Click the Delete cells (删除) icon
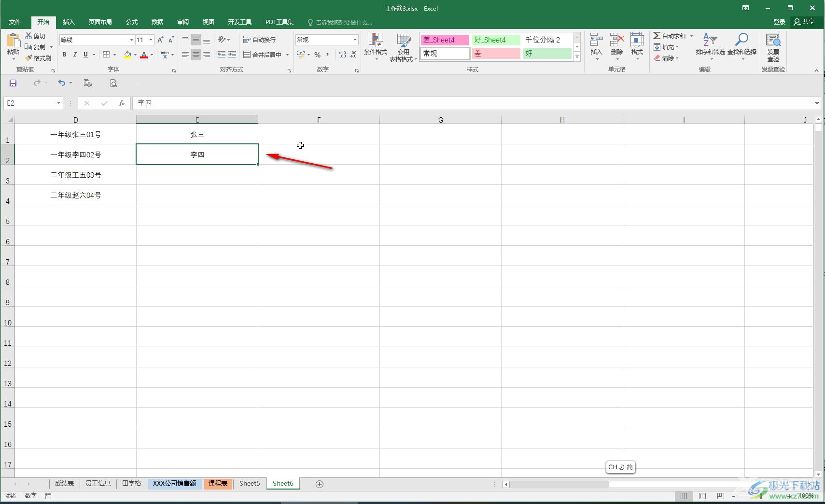This screenshot has width=825, height=504. (617, 40)
